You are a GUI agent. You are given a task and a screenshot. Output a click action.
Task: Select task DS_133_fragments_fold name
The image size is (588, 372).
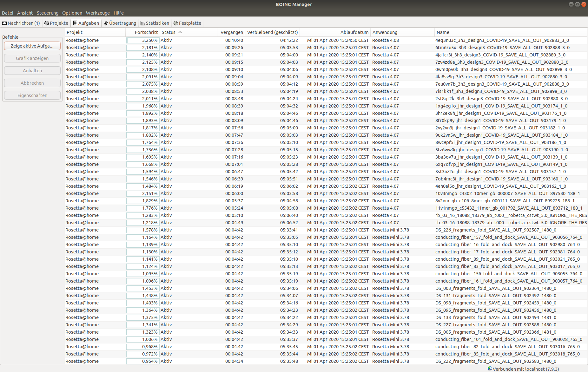(x=496, y=317)
